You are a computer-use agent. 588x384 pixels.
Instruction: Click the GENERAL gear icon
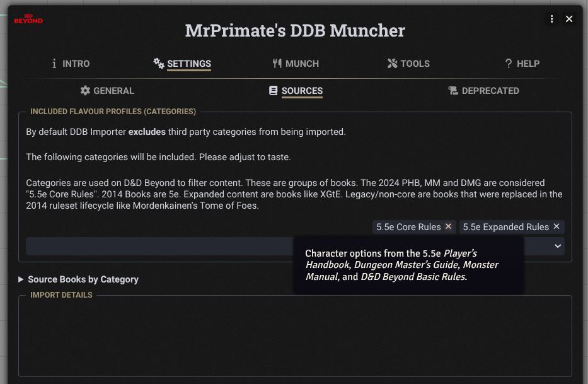click(86, 90)
